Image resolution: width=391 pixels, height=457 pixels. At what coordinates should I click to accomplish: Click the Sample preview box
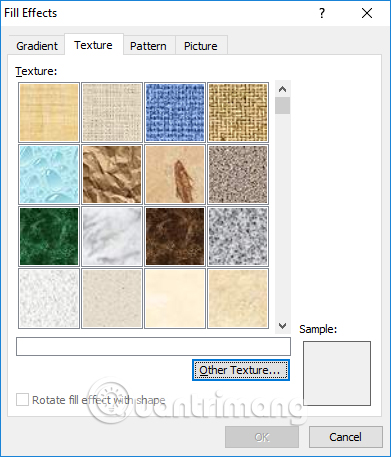click(337, 373)
